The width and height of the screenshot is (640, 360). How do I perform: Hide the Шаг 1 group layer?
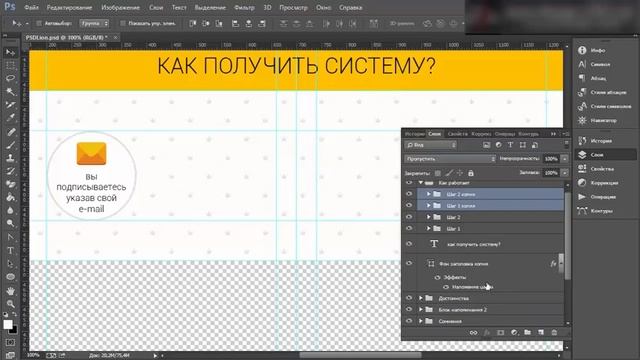(409, 229)
